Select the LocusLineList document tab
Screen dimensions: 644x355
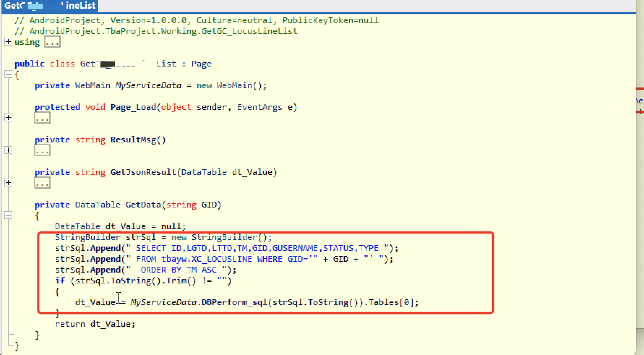click(50, 6)
